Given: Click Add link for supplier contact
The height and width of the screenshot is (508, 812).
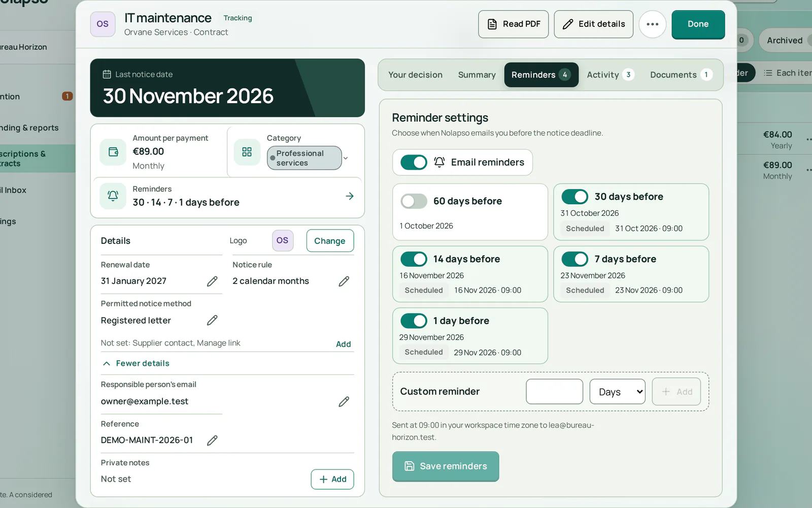Looking at the screenshot, I should (x=343, y=344).
